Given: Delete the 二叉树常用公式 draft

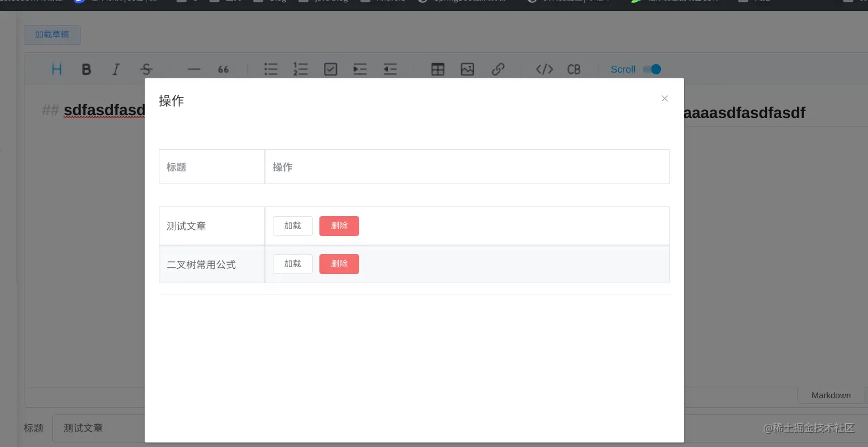Looking at the screenshot, I should 339,264.
